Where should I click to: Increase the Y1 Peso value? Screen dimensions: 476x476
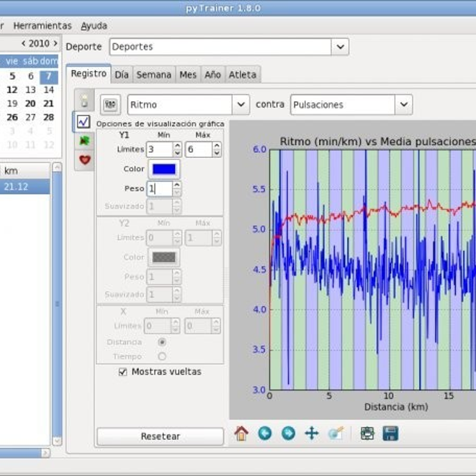point(177,185)
